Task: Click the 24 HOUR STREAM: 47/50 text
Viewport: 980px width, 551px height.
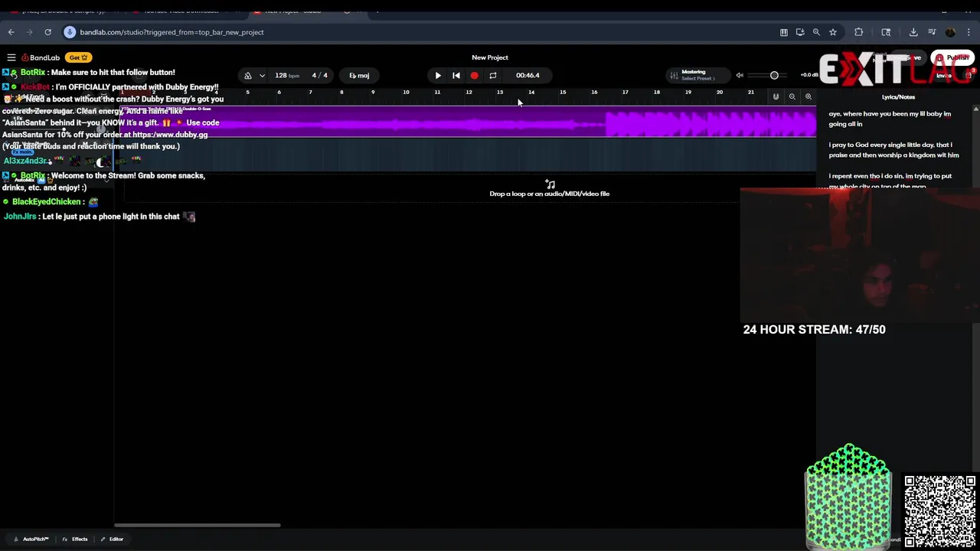Action: (814, 329)
